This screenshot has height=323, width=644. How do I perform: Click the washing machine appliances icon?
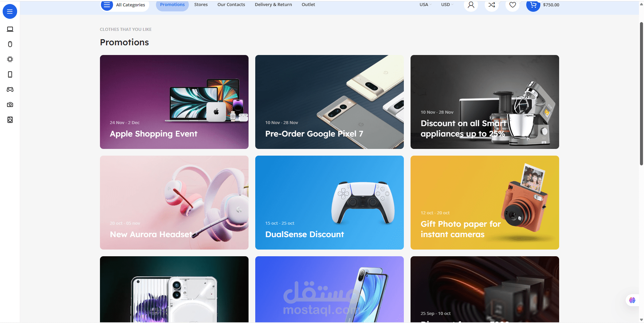[10, 120]
